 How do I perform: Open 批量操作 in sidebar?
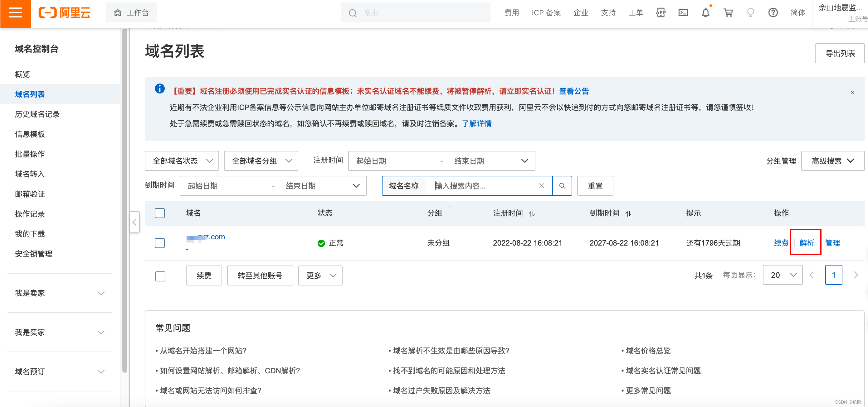30,154
